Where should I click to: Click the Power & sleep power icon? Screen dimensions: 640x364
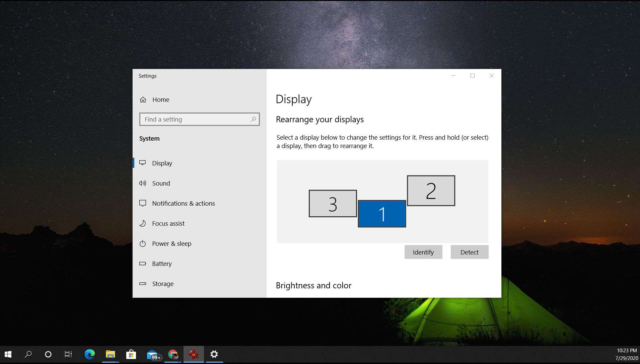click(143, 243)
